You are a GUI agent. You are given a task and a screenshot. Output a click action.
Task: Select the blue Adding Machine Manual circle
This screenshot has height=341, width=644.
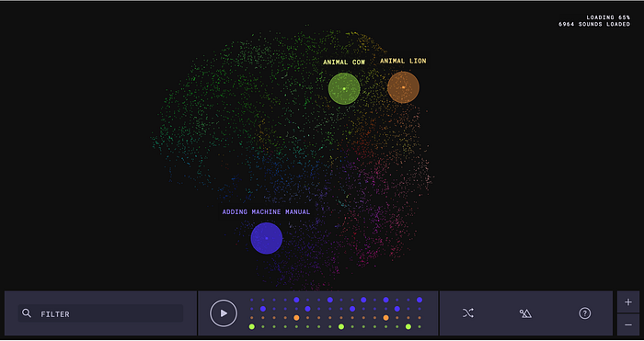coord(267,238)
